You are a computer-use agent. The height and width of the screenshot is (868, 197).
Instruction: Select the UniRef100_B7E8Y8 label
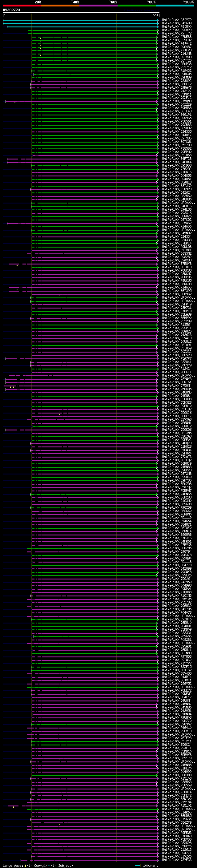point(177,264)
